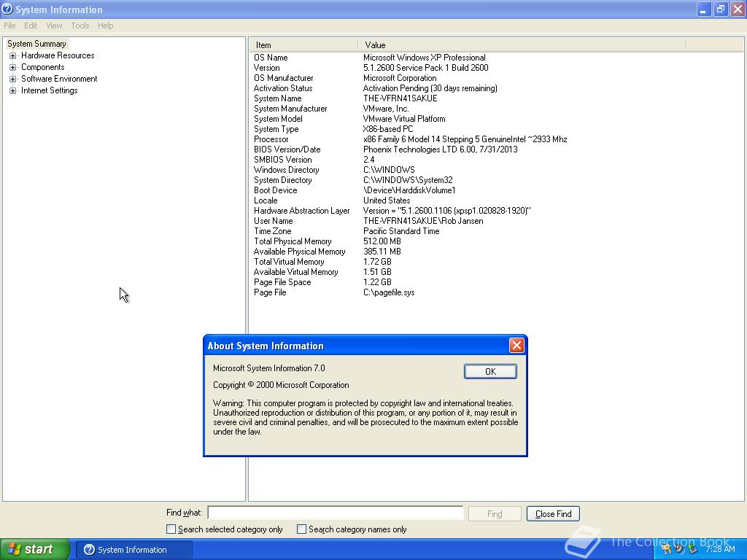The height and width of the screenshot is (560, 747).
Task: Click the Item column header
Action: 303,45
